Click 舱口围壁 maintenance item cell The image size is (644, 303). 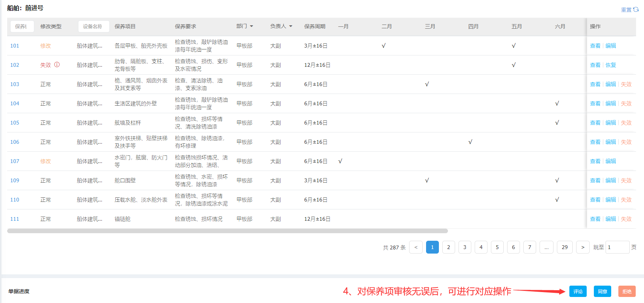coord(125,180)
